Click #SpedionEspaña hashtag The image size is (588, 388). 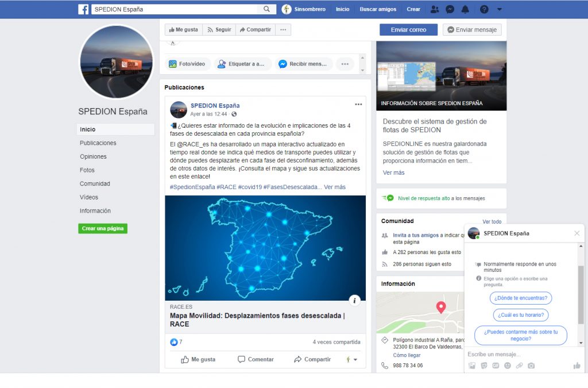(192, 187)
